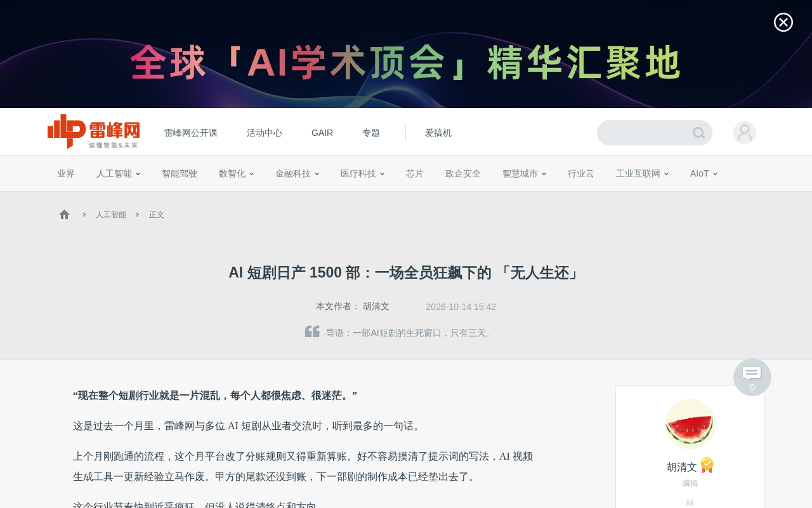This screenshot has height=508, width=812.
Task: Open 爱搞机 link
Action: tap(438, 133)
